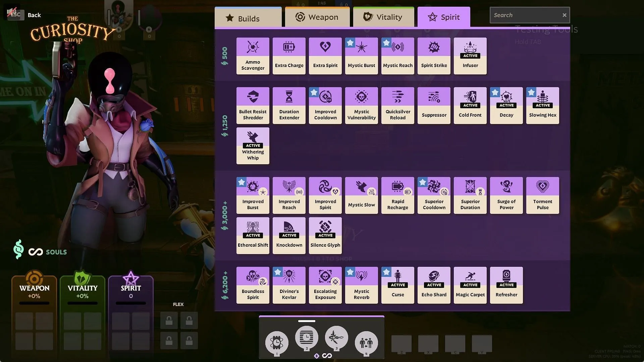
Task: Click the Builds tab button
Action: point(247,17)
